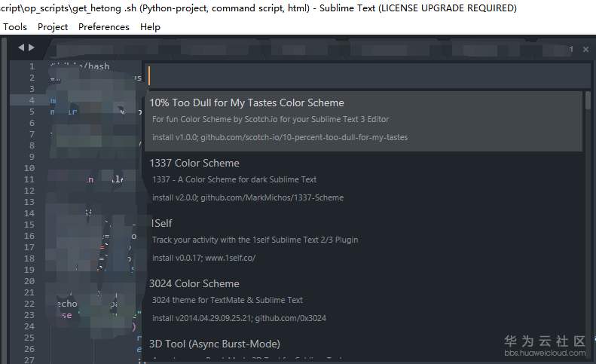Click the right tab navigation arrow
This screenshot has width=596, height=364.
tap(31, 48)
